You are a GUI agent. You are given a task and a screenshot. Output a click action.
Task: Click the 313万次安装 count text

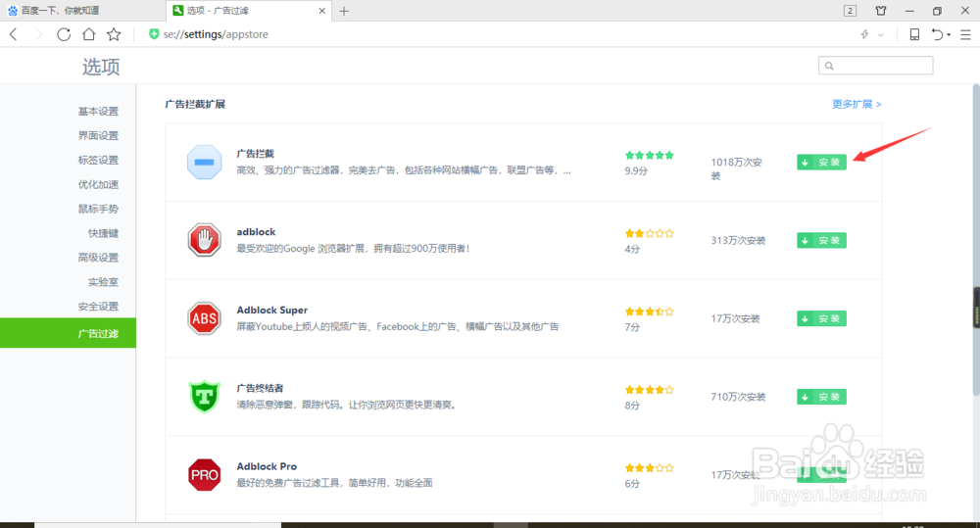pyautogui.click(x=738, y=241)
